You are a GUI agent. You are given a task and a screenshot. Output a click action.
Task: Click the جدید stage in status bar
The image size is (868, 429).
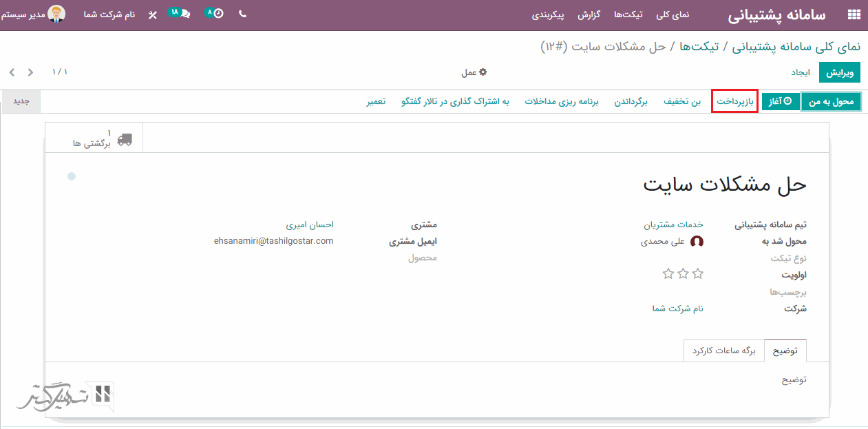(21, 101)
